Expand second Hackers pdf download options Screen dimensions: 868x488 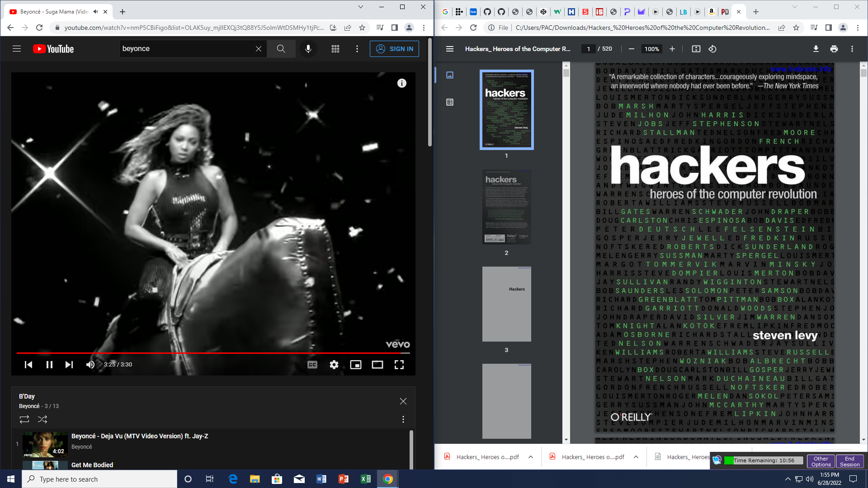click(636, 457)
